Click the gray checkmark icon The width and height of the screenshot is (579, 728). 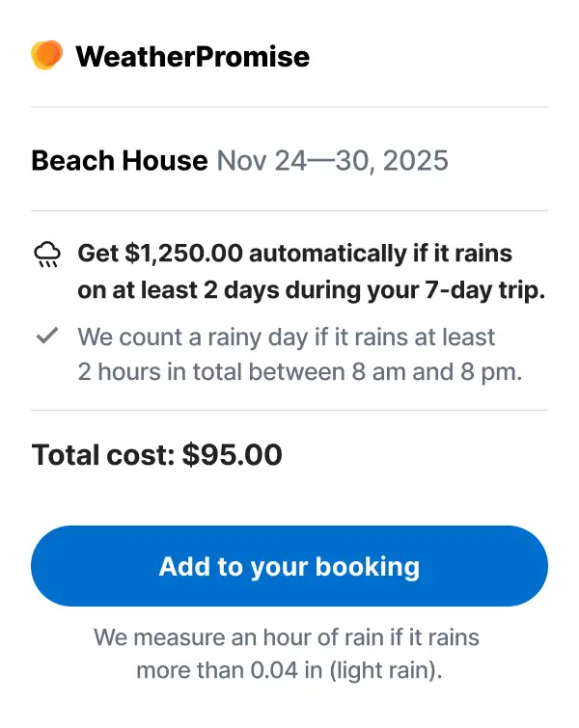pos(46,337)
